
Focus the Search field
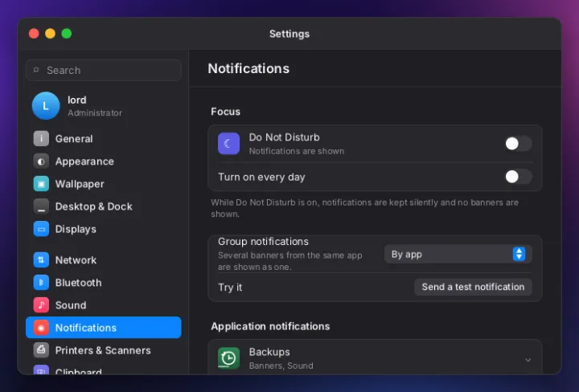[104, 70]
